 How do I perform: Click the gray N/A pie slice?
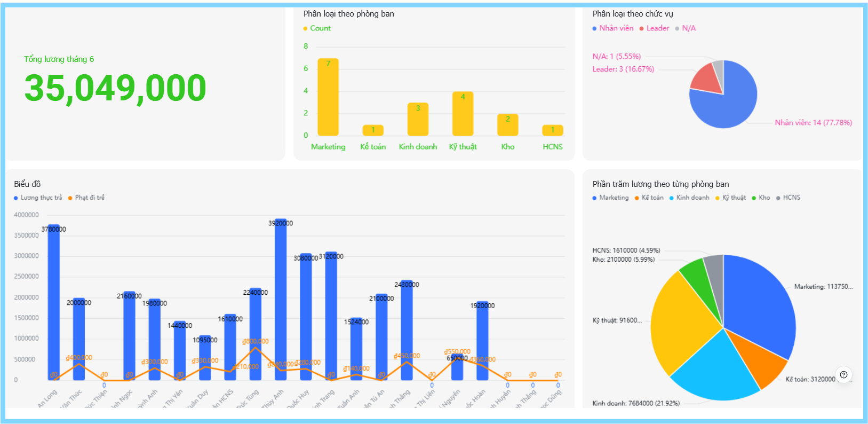pos(719,72)
